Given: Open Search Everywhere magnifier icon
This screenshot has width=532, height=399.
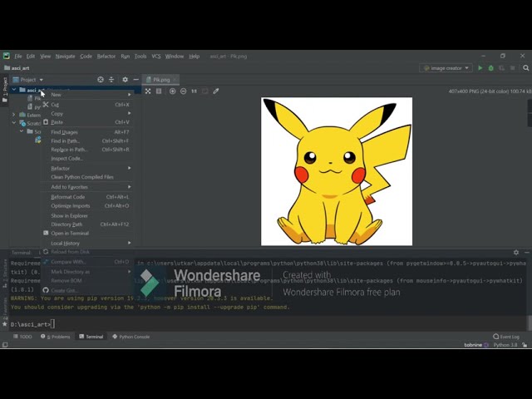Looking at the screenshot, I should coord(526,68).
